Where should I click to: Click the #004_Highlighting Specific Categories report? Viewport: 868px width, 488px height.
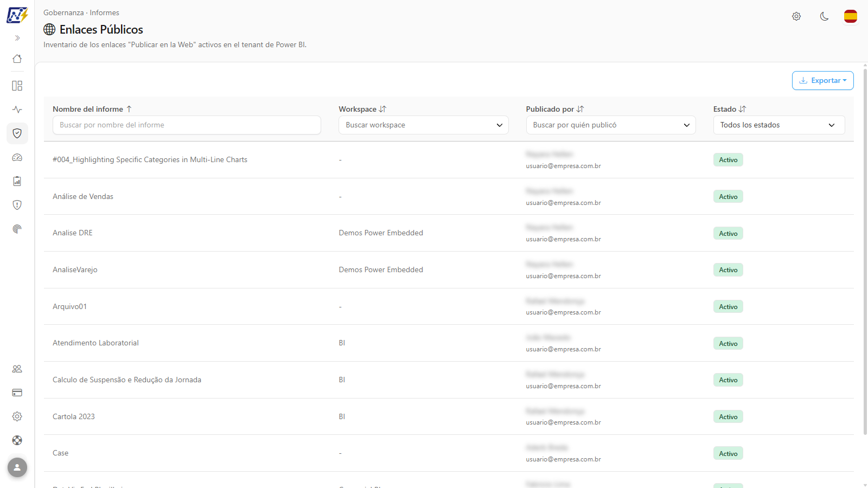[x=150, y=159]
